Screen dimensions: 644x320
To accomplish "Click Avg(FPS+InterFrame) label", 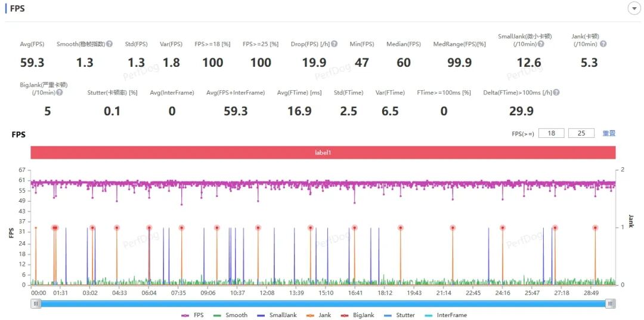I will 236,93.
